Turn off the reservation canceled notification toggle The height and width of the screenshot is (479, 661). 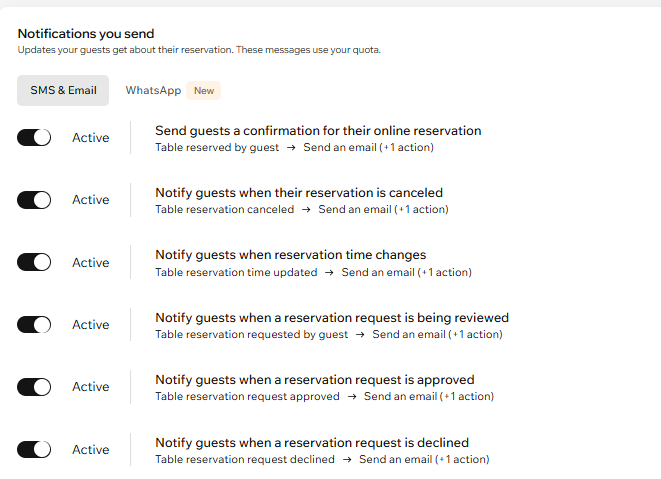coord(34,200)
